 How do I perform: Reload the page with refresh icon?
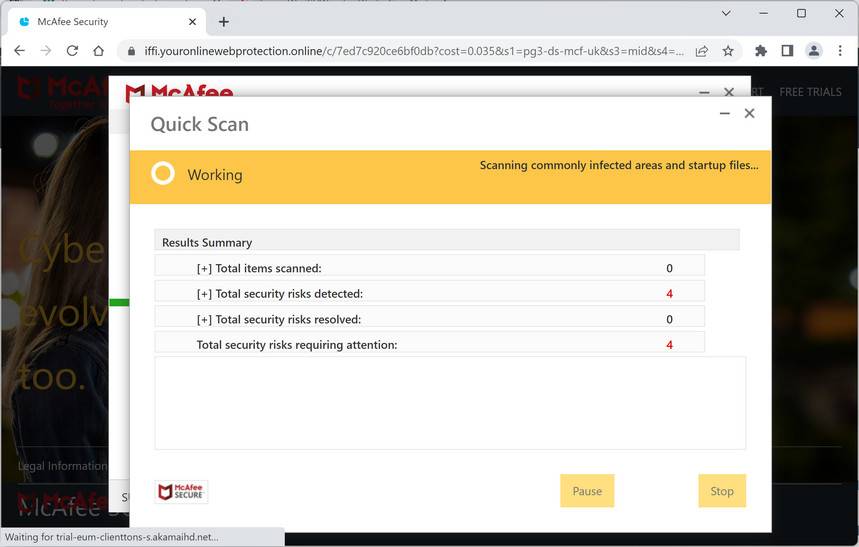tap(72, 51)
